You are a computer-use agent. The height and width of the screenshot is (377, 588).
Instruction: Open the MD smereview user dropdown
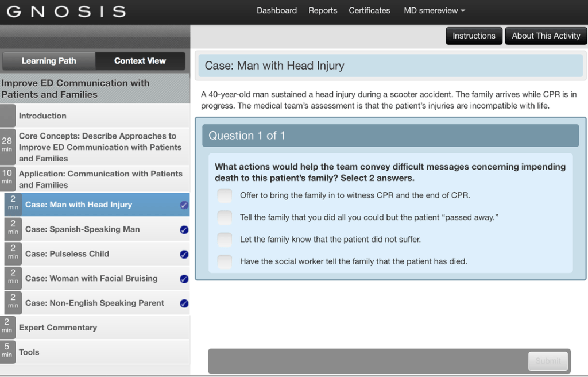(434, 10)
